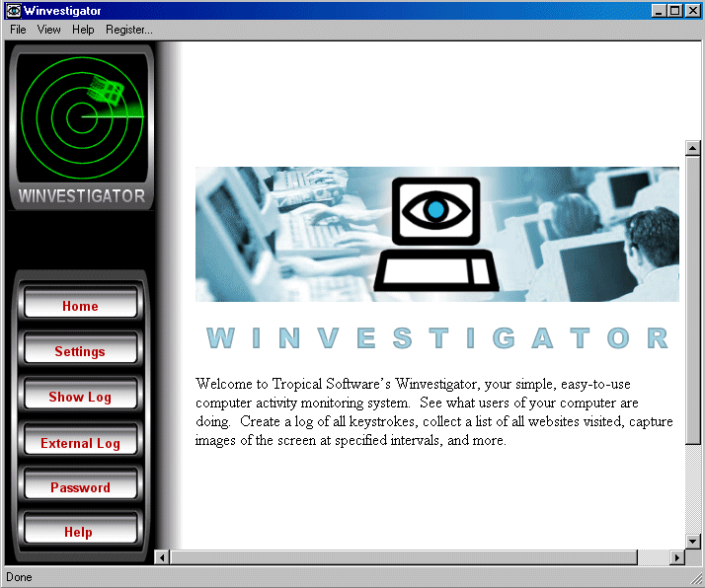Open the View menu

click(48, 30)
